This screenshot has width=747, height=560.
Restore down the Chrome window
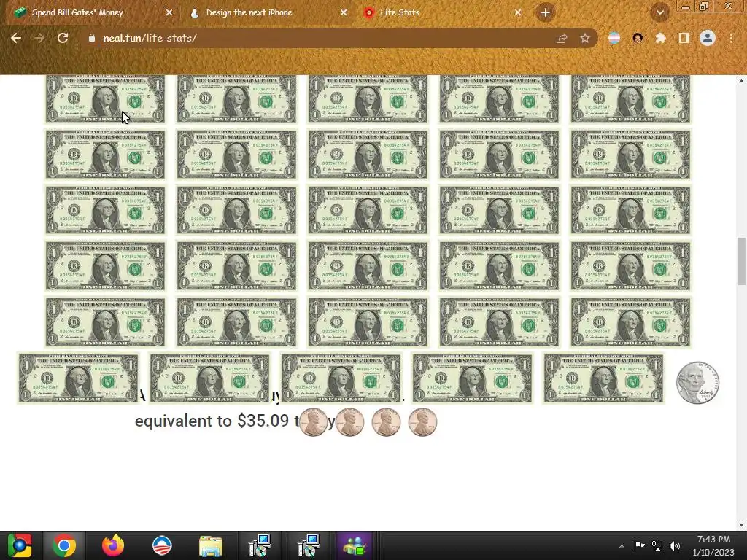click(704, 6)
